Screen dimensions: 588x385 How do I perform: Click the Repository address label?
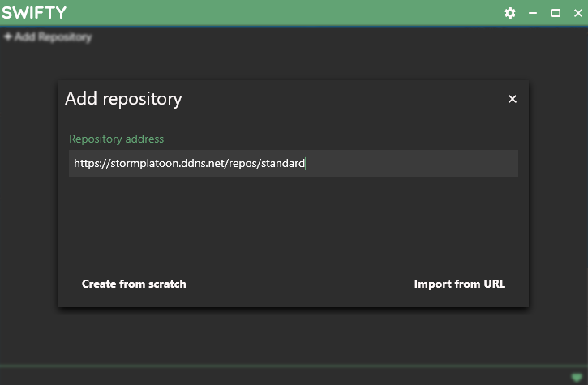coord(116,139)
